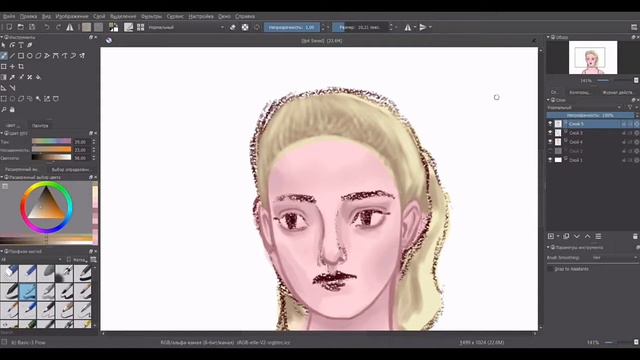Switch to the Палитра tab

pos(40,126)
